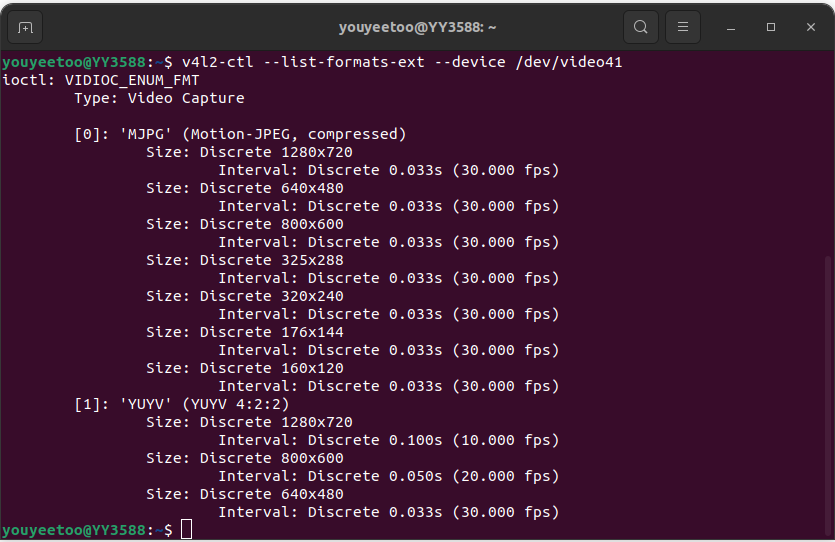Click the 320x240 size line
835x542 pixels.
click(x=244, y=296)
